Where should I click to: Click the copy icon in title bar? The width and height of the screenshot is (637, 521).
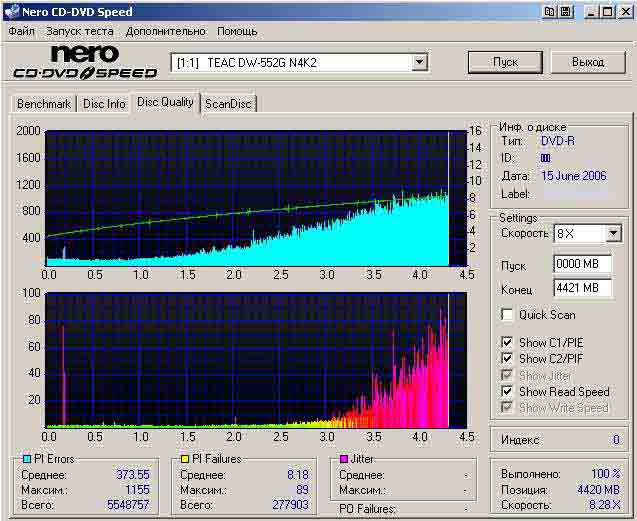[x=550, y=11]
